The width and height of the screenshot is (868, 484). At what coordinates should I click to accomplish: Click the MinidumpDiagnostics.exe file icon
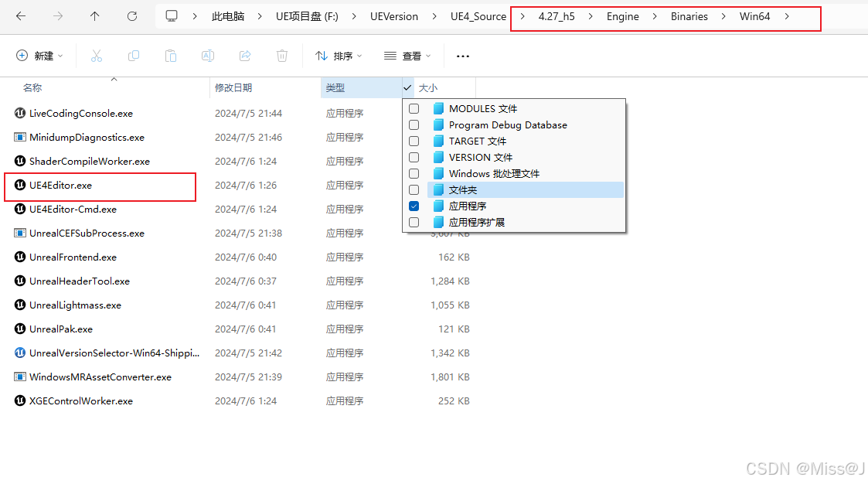pyautogui.click(x=20, y=137)
